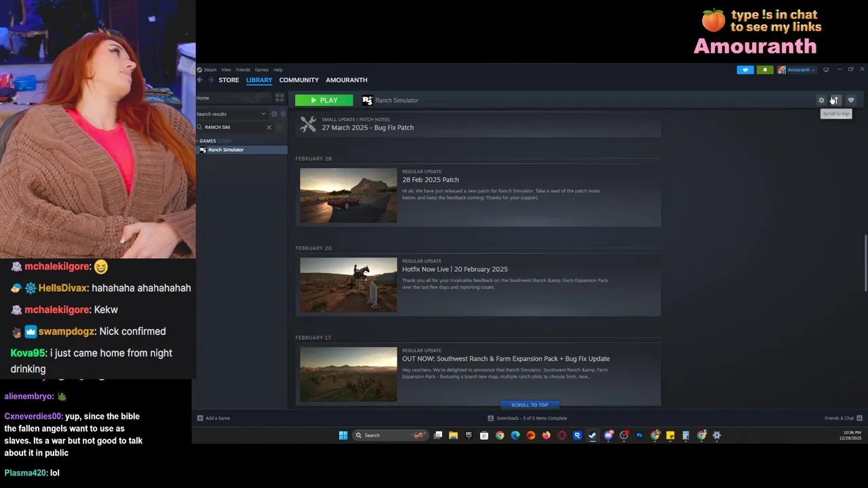Open the Steam announcements megaphone button
This screenshot has height=488, width=868.
pos(745,70)
